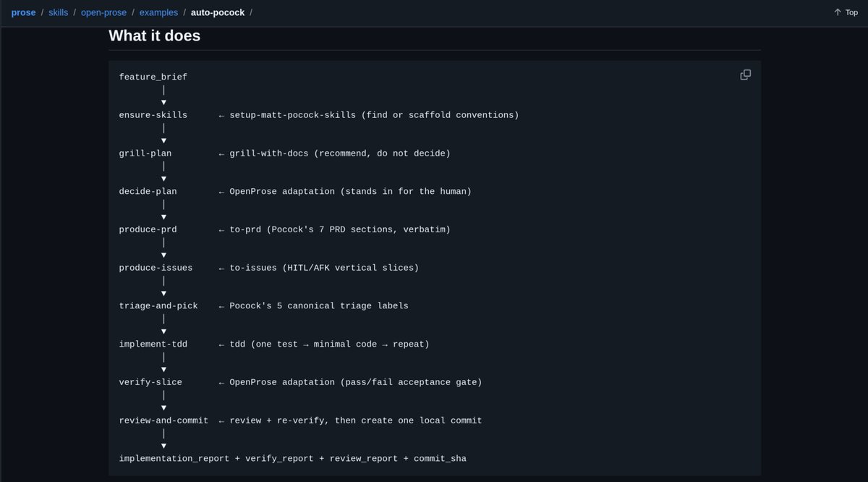Screen dimensions: 868x482
Task: Copy the code block with the copy icon
Action: (745, 75)
